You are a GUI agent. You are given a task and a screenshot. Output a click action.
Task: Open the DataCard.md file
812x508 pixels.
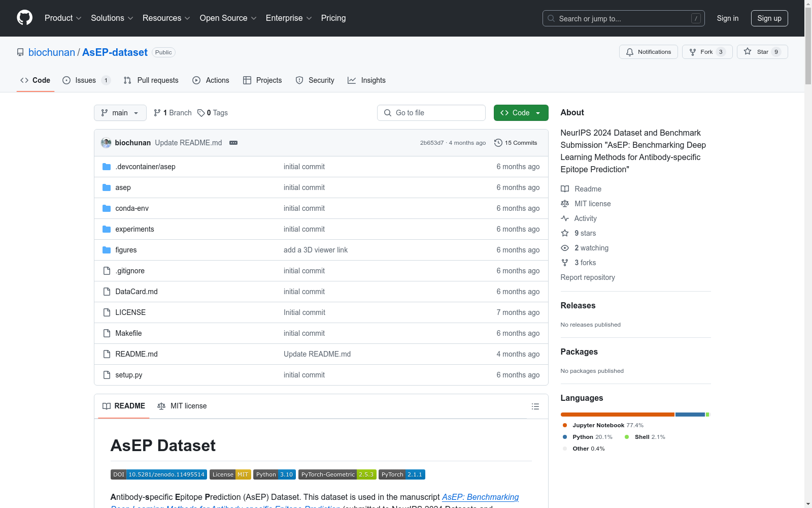[x=137, y=292]
